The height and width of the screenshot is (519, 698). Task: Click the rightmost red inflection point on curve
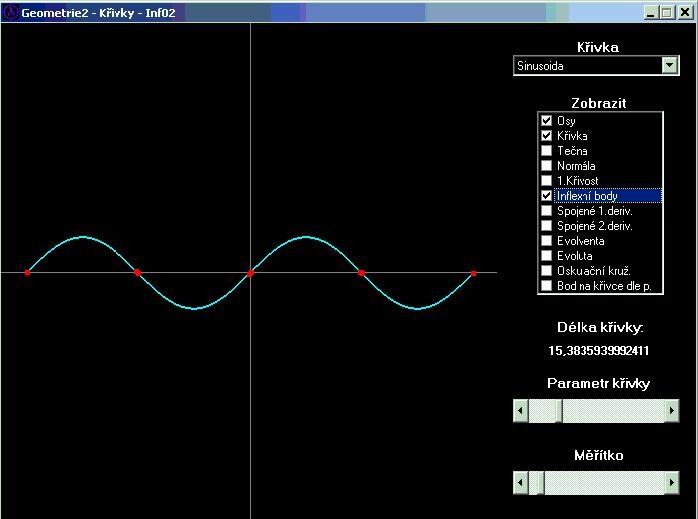click(473, 273)
